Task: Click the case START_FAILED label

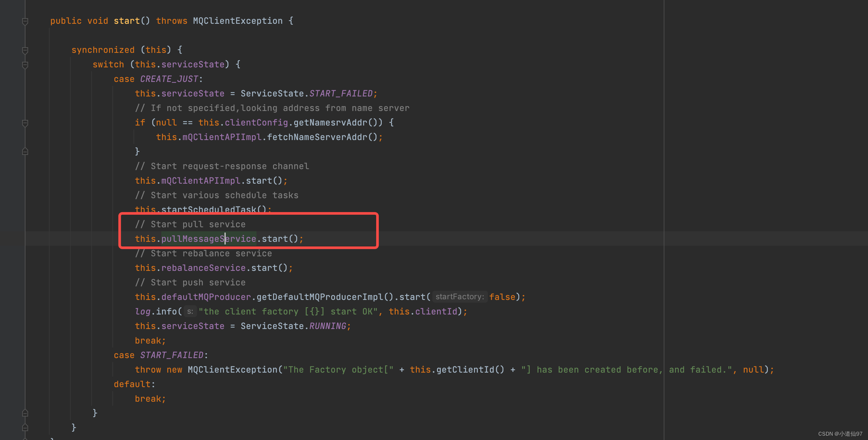Action: [x=161, y=355]
